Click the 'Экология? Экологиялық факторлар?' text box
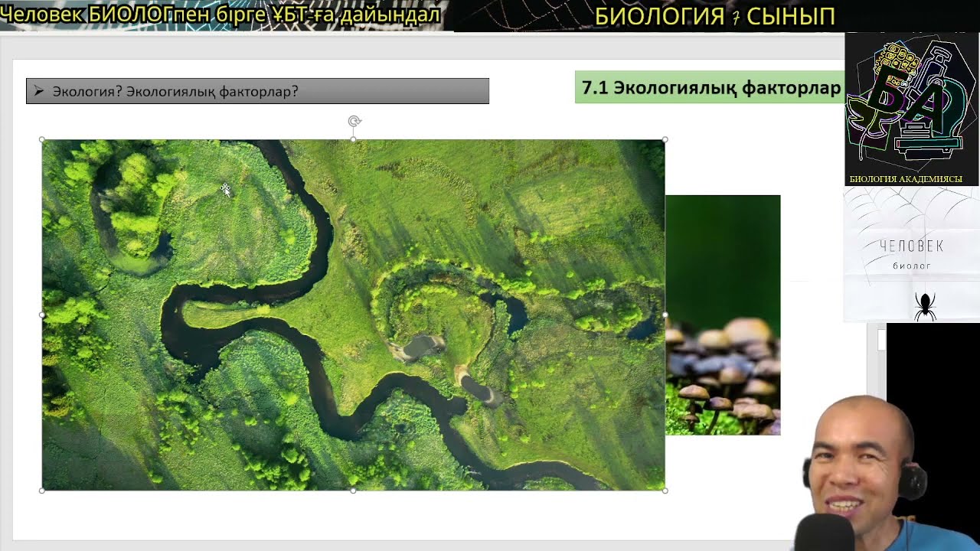 (x=257, y=91)
